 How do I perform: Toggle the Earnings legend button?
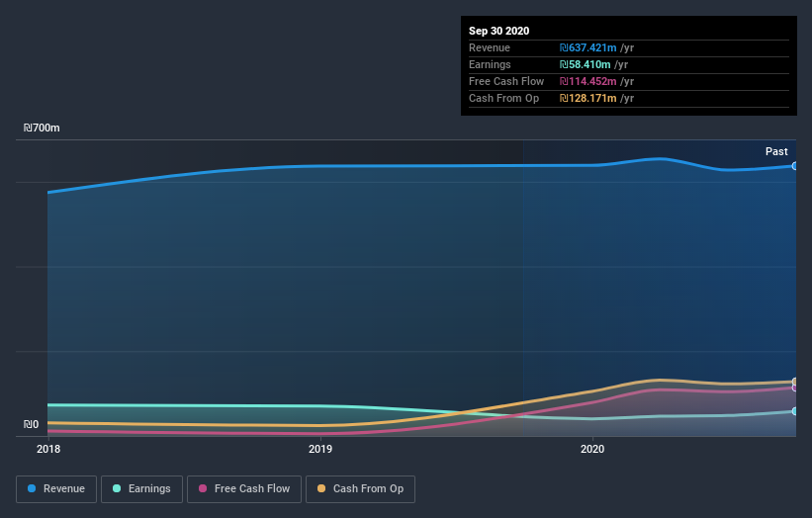point(141,489)
